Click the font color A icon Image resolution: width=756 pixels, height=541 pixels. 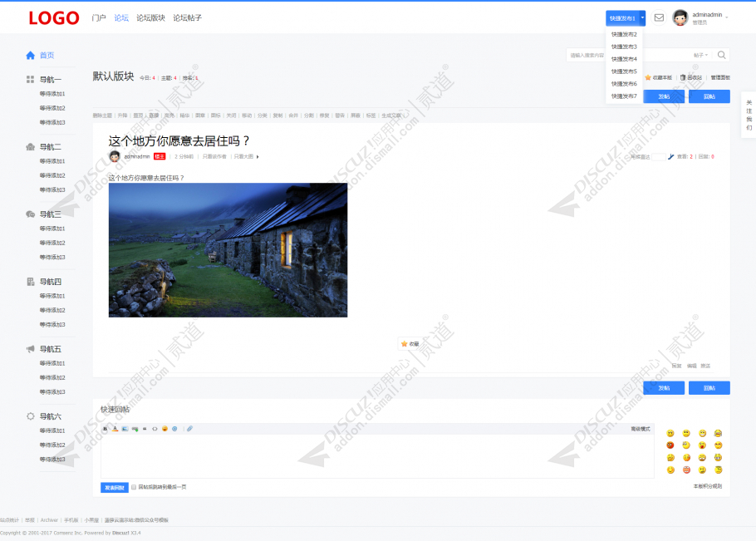coord(115,429)
